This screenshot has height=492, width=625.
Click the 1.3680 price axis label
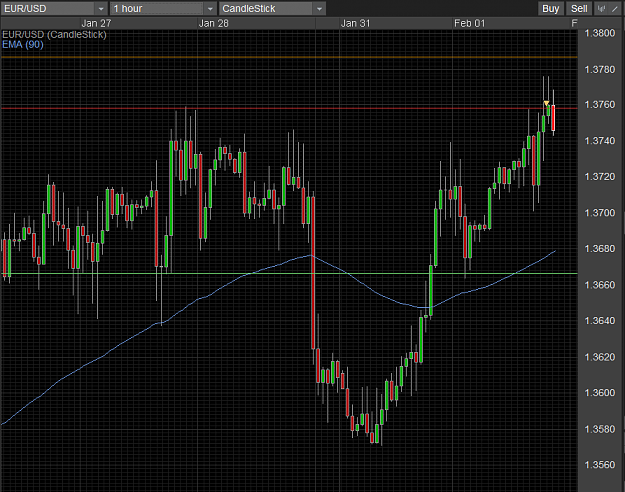pos(599,249)
